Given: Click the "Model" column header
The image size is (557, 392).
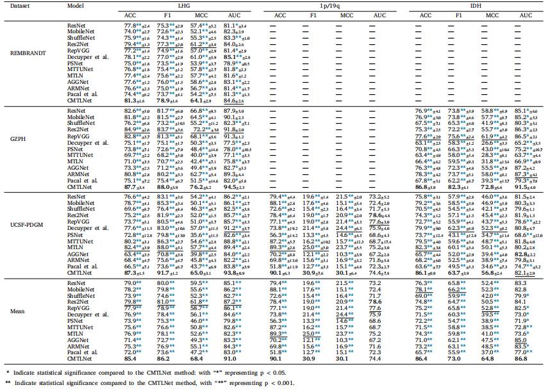Looking at the screenshot, I should (x=76, y=6).
